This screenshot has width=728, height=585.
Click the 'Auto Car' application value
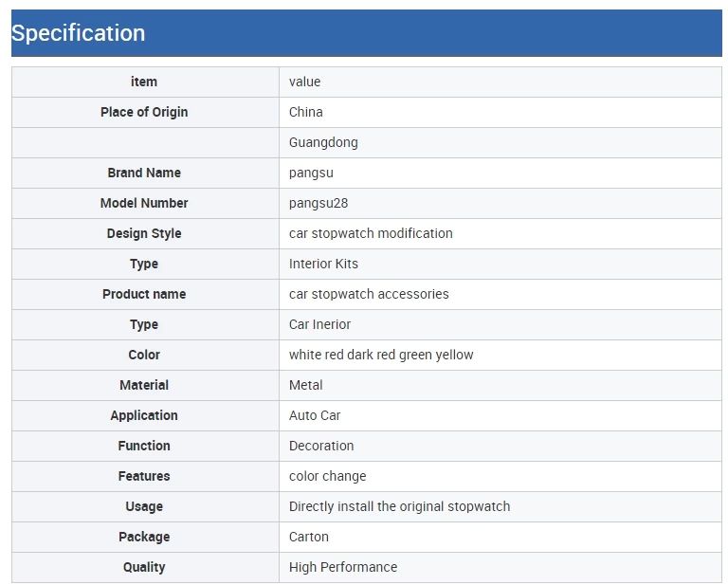[315, 415]
